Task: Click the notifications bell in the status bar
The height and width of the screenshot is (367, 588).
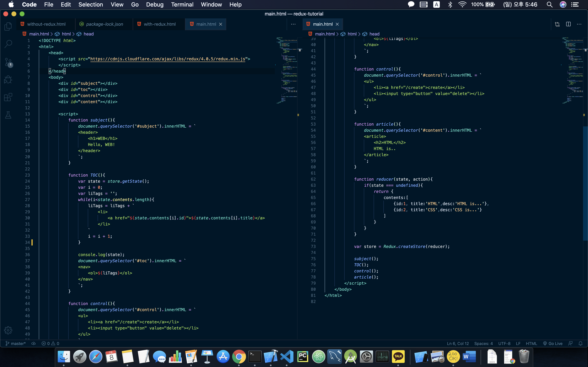Action: pos(580,344)
